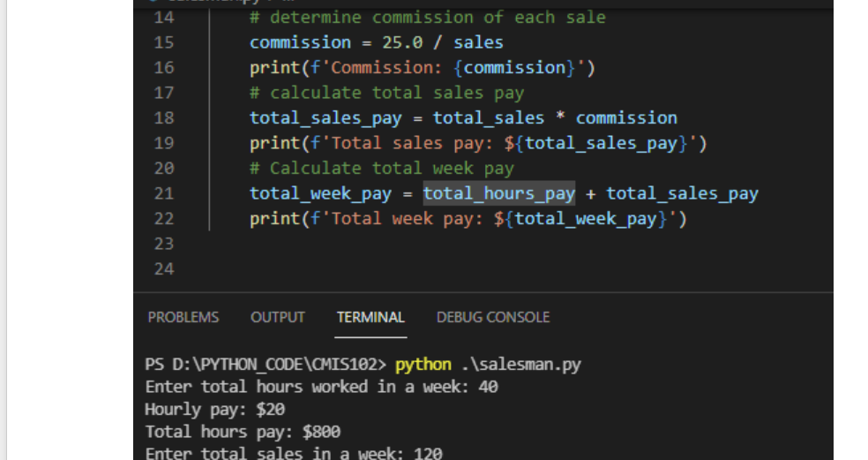Switch to the PROBLEMS panel tab

tap(183, 317)
